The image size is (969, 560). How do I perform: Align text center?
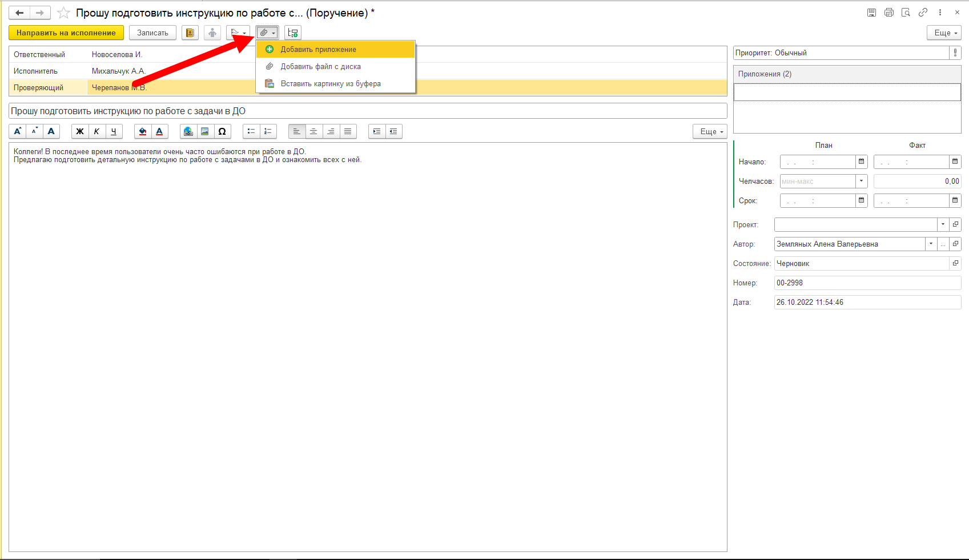pyautogui.click(x=313, y=131)
